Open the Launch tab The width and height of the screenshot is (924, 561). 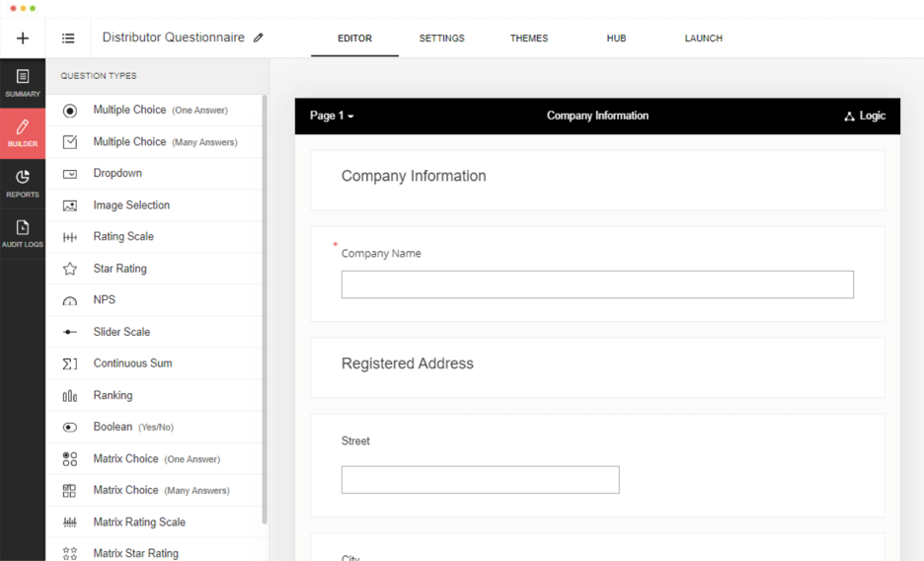[703, 39]
